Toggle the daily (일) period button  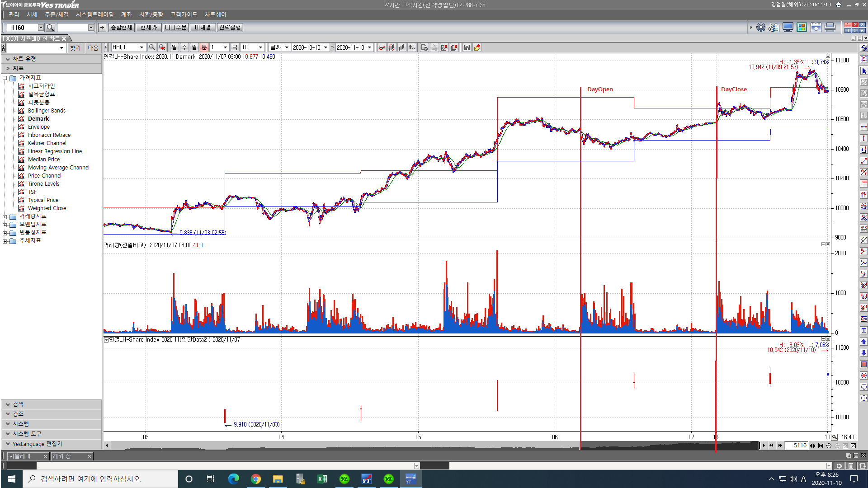[175, 47]
